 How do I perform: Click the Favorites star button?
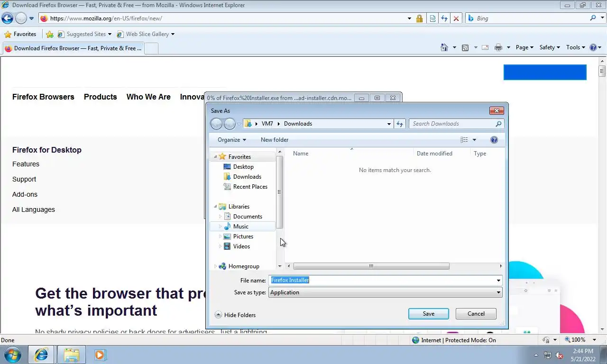pos(20,34)
